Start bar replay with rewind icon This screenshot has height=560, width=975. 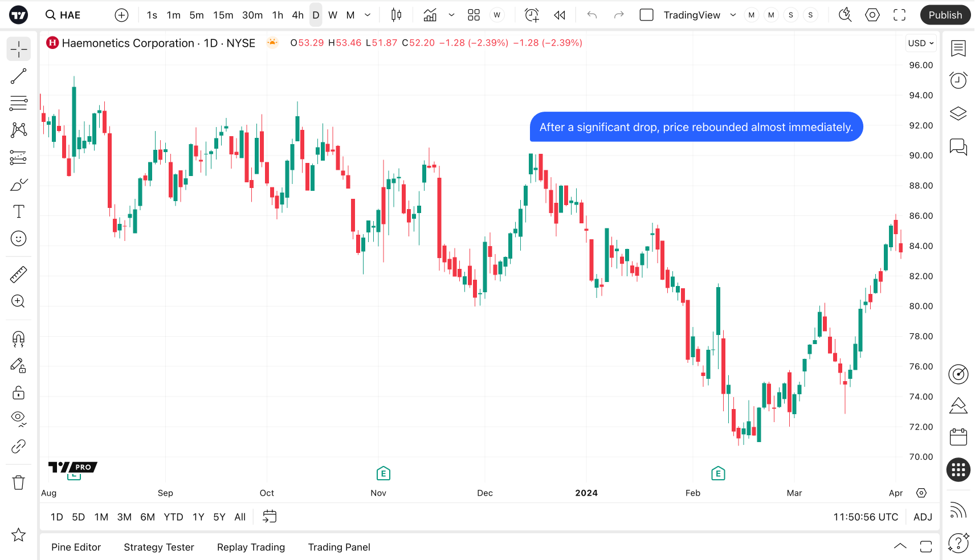click(x=560, y=15)
